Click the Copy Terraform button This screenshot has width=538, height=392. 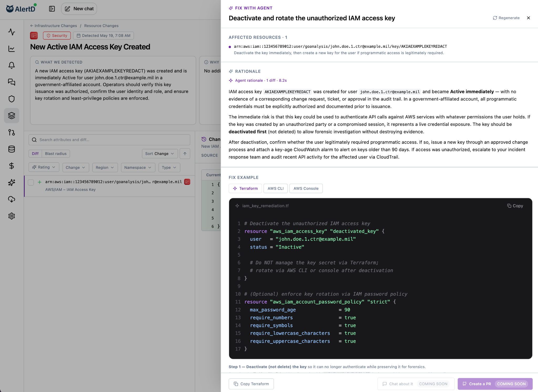(251, 384)
